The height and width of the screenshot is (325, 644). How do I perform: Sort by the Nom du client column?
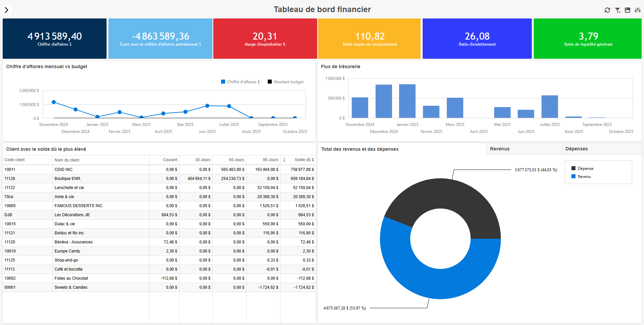[x=67, y=160]
